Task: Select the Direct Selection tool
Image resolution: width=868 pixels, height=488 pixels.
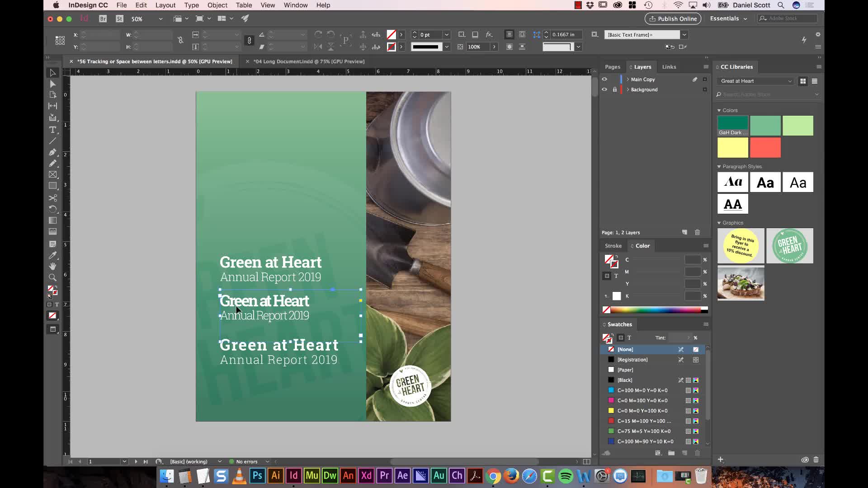Action: tap(53, 84)
